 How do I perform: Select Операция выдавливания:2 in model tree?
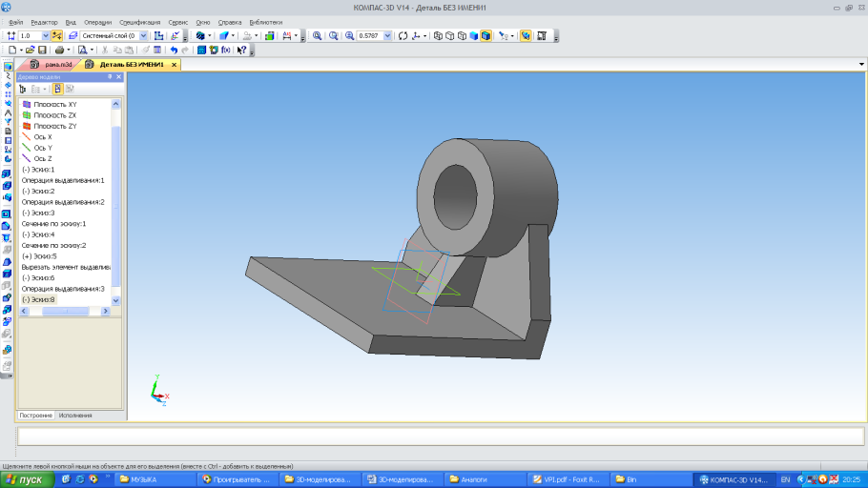click(x=63, y=202)
